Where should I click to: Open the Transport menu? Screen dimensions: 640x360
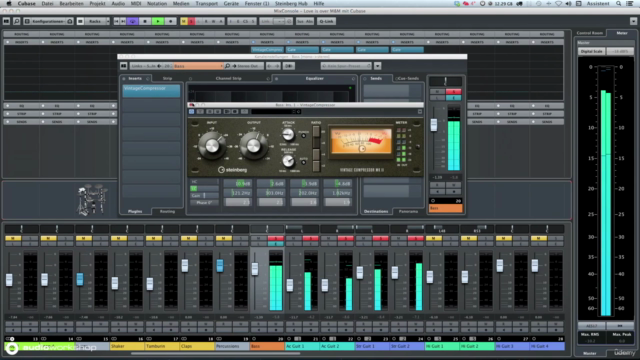click(207, 3)
